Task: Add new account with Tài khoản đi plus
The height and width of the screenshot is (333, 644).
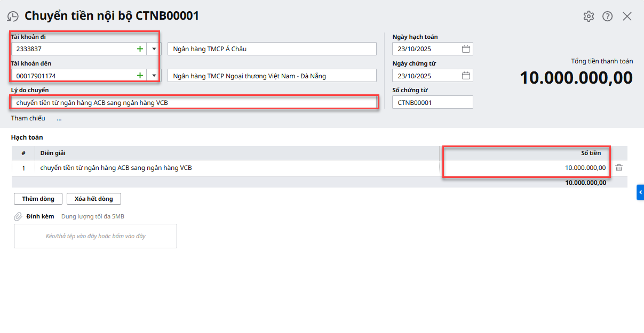Action: tap(140, 49)
